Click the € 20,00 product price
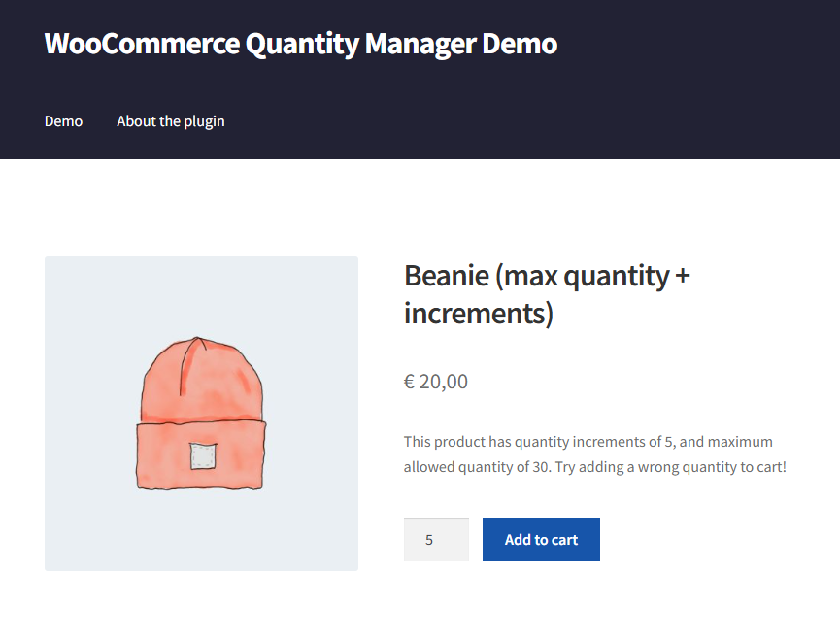Screen dimensions: 840x637 click(436, 382)
